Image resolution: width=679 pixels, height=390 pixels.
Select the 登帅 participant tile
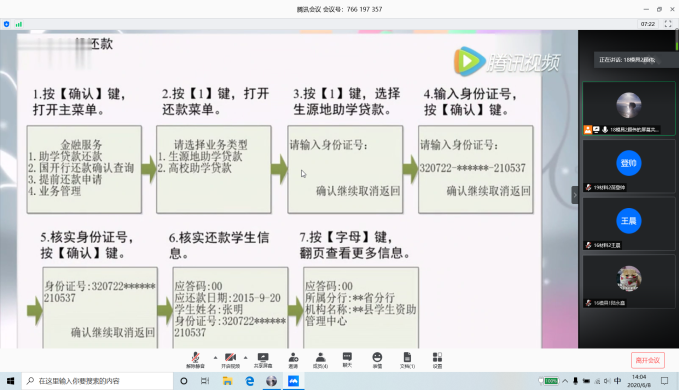point(629,166)
